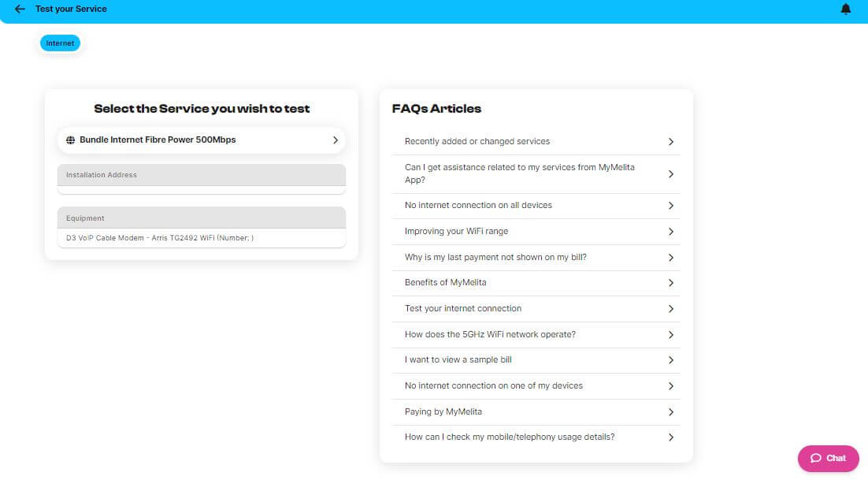Click the chat bubble icon

click(816, 458)
